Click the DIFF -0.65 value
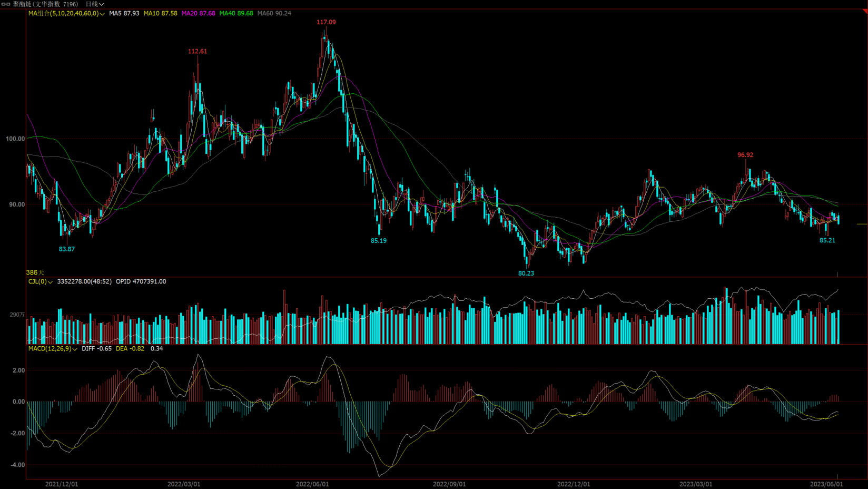Viewport: 868px width, 489px height. (x=97, y=348)
